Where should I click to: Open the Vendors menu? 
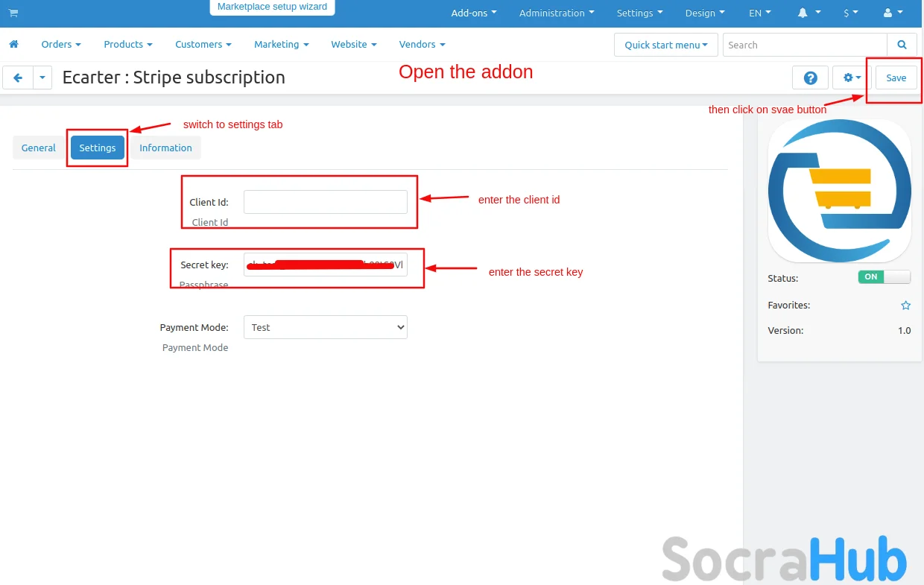tap(423, 44)
